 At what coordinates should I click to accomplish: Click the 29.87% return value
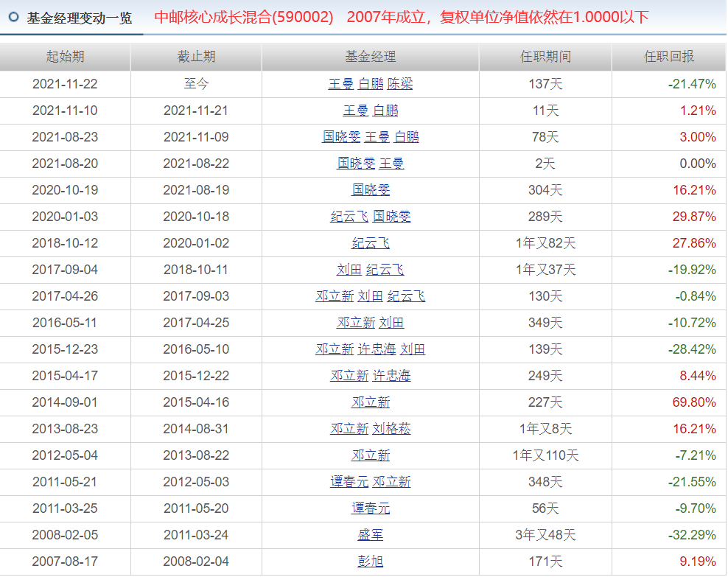click(x=694, y=217)
